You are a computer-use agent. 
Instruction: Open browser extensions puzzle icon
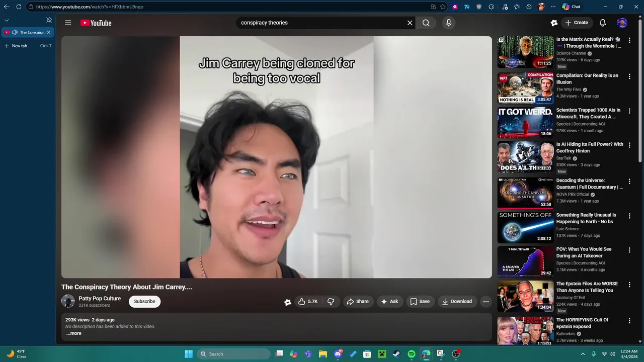[491, 7]
